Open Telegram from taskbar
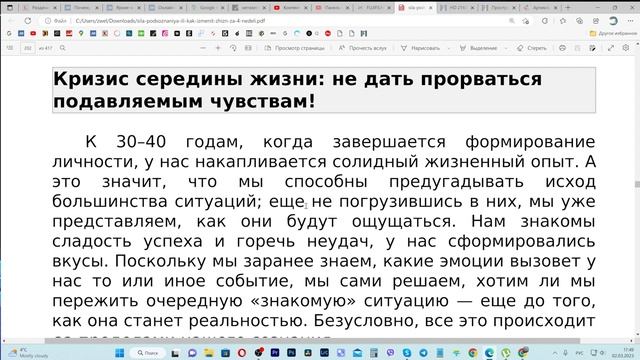 [423, 353]
